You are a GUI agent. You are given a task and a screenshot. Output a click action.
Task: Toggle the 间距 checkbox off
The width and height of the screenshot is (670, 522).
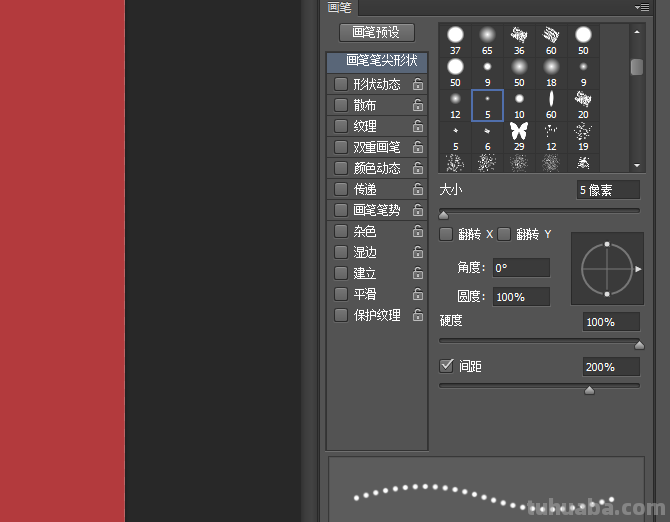pyautogui.click(x=447, y=366)
